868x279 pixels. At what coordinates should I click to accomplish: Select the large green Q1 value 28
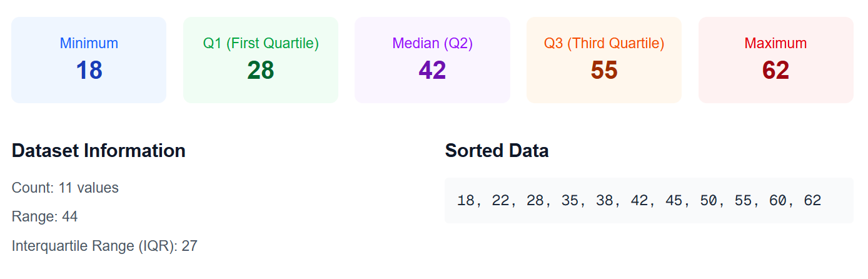261,70
